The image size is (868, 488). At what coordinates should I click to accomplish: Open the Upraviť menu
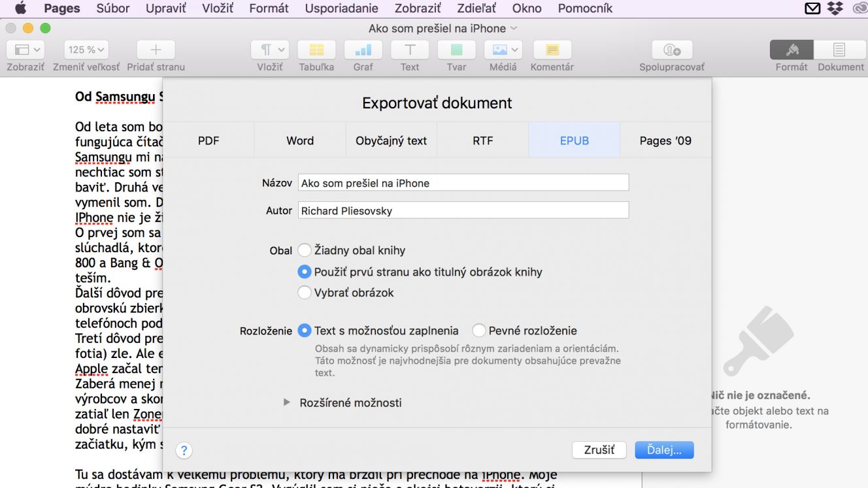(x=166, y=8)
